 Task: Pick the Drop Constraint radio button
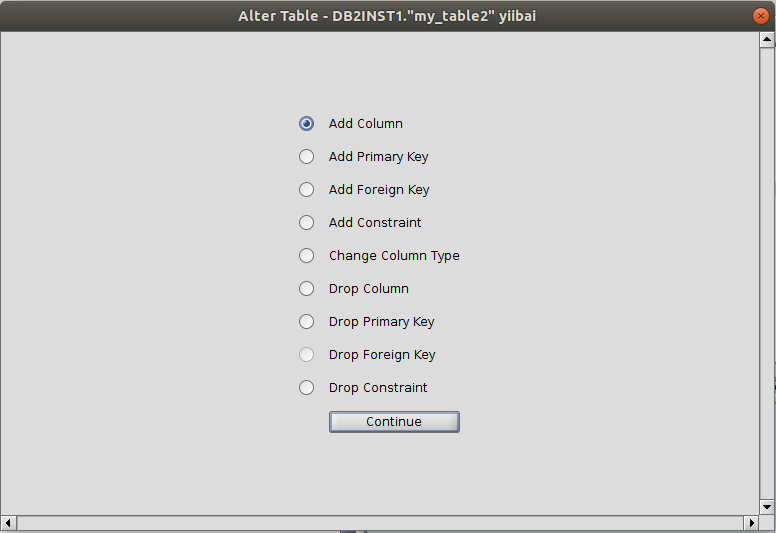(x=307, y=388)
